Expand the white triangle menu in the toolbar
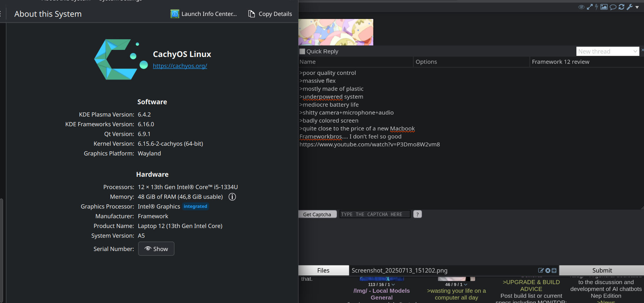This screenshot has width=644, height=303. [x=637, y=7]
